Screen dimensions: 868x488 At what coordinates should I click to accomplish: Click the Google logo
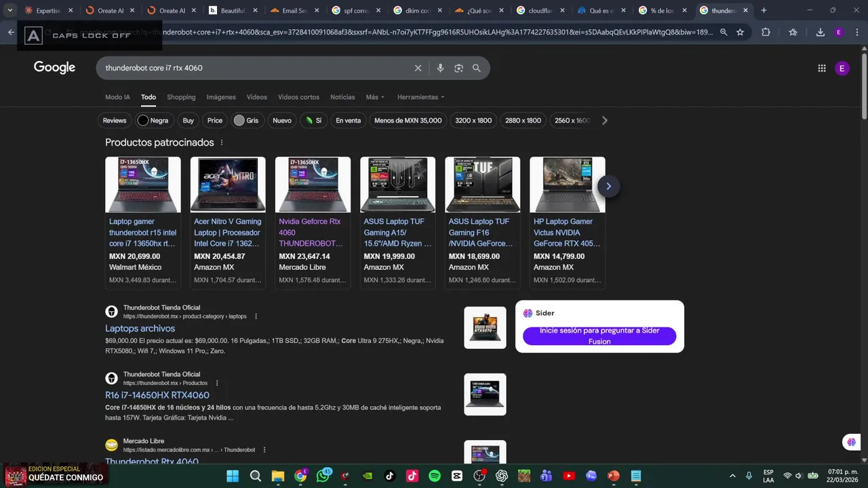[x=55, y=67]
